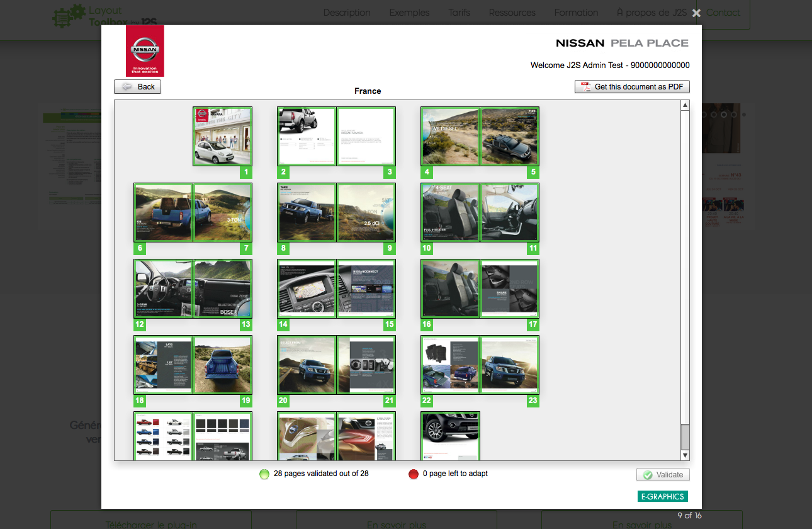Click the Back button
Image resolution: width=812 pixels, height=529 pixels.
(x=138, y=87)
